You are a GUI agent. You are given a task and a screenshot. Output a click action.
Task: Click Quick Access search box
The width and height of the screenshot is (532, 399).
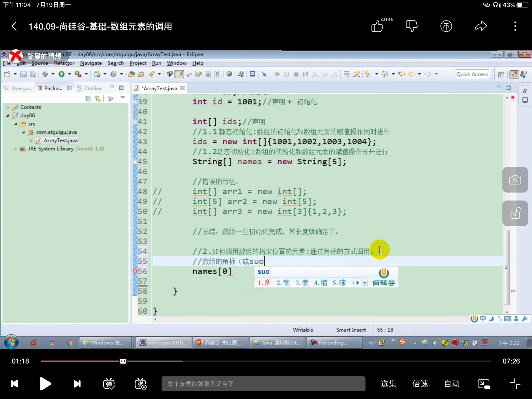[472, 74]
